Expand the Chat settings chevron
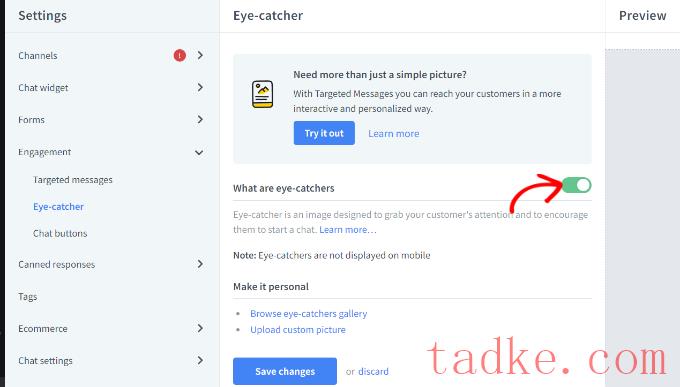Viewport: 680px width, 387px height. click(200, 360)
